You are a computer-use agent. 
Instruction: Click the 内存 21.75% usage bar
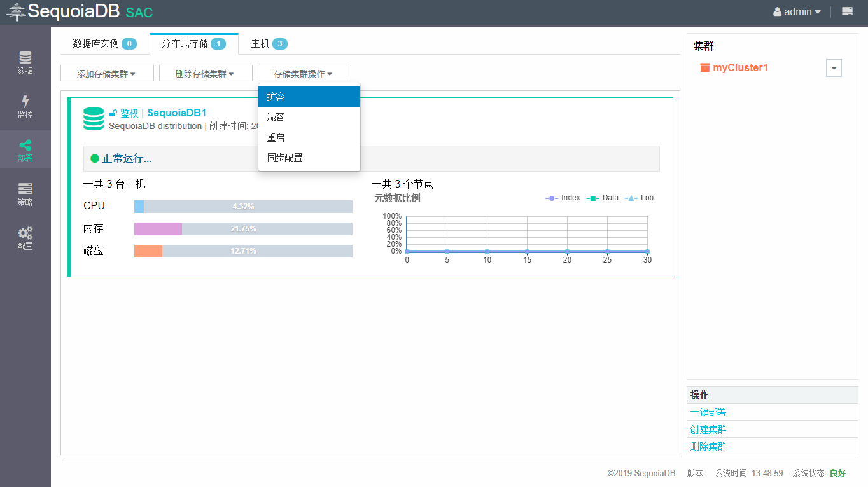click(x=243, y=229)
